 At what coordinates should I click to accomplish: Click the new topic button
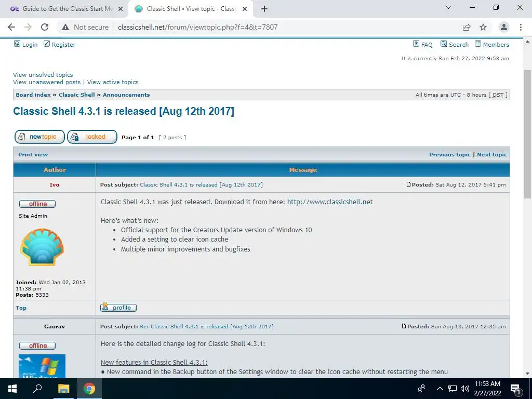[39, 137]
